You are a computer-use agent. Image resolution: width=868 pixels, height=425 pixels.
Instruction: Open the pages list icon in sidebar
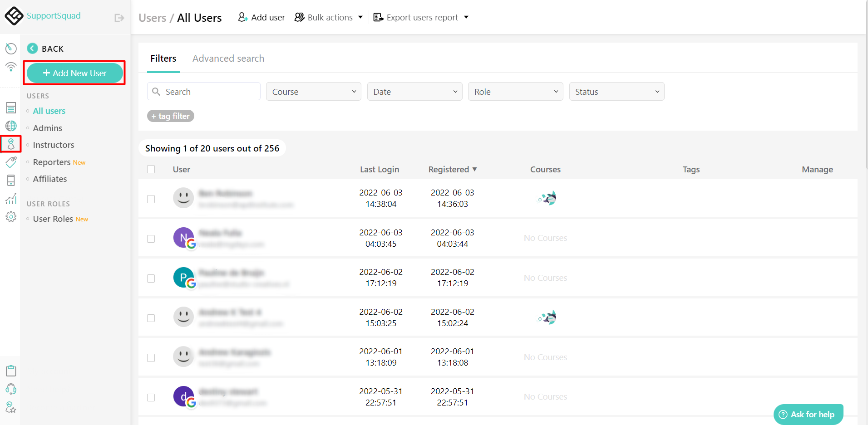[11, 107]
